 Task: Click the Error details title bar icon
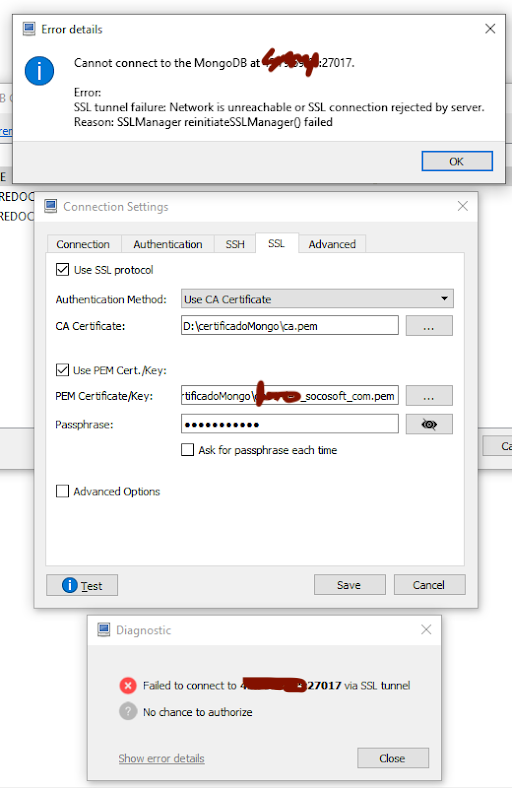pyautogui.click(x=29, y=29)
